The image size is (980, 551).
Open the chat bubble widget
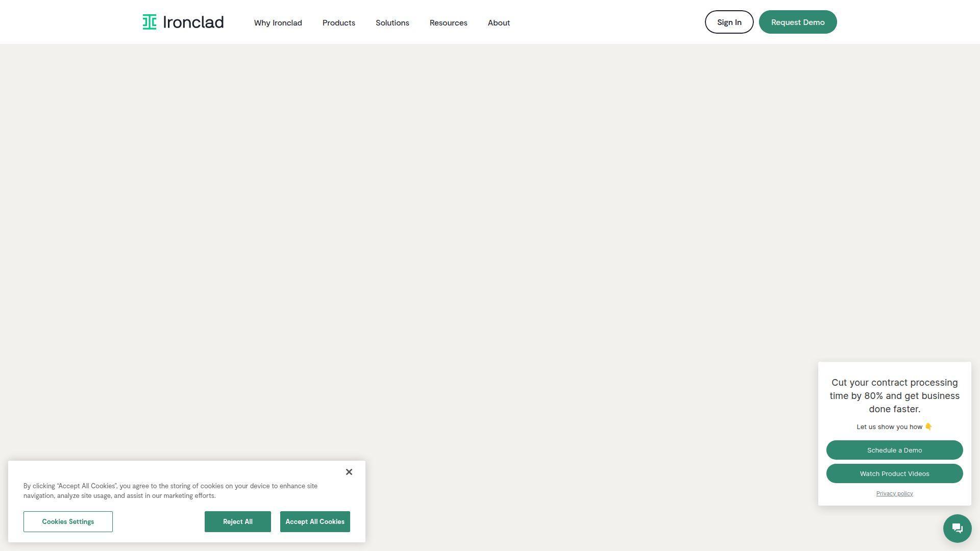tap(957, 529)
